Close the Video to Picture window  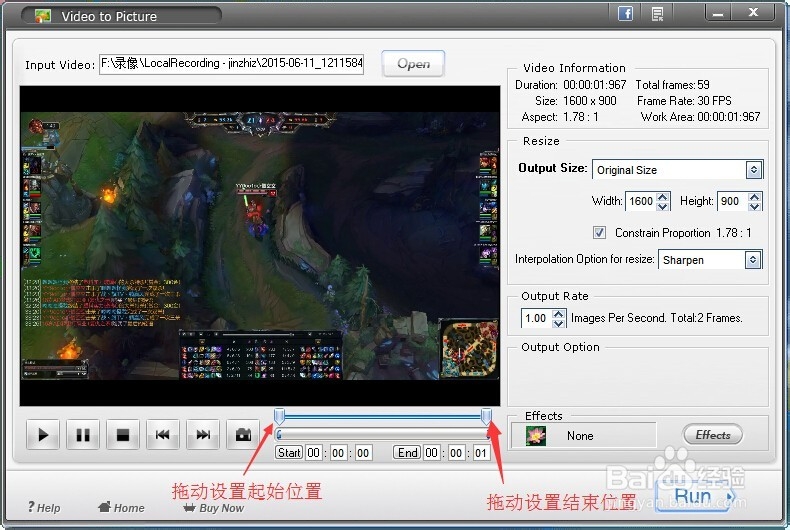[x=753, y=13]
